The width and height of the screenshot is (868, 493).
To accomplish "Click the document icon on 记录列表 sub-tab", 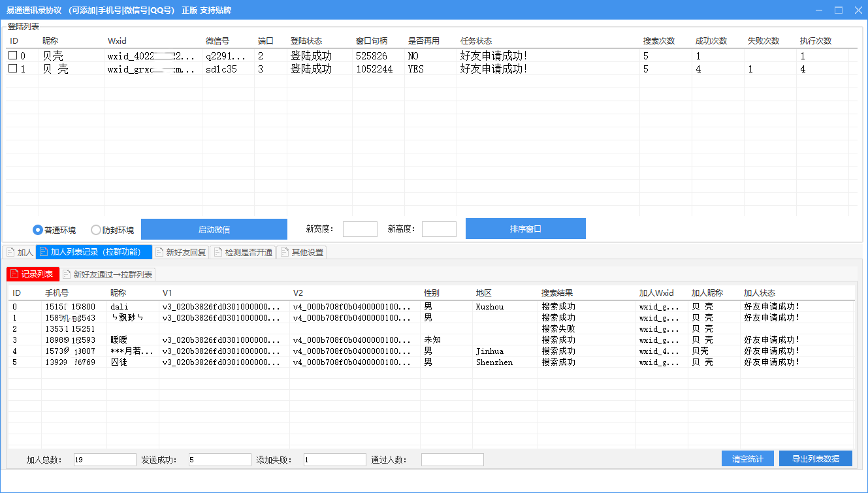I will [x=14, y=274].
